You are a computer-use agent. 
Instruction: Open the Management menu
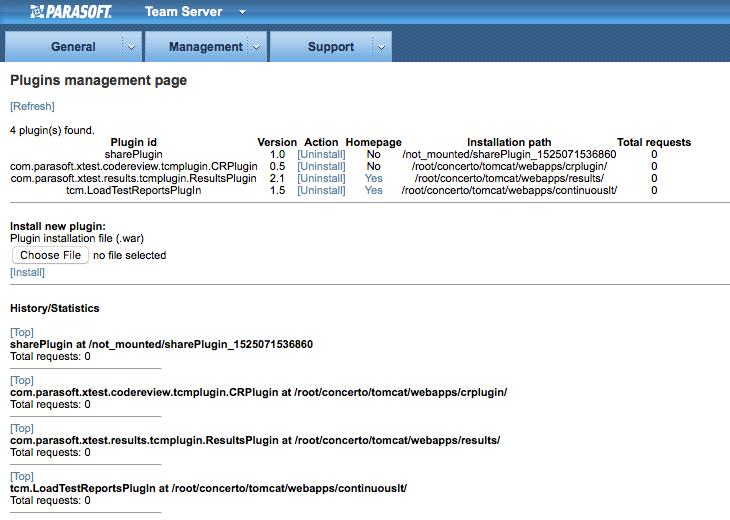coord(205,47)
